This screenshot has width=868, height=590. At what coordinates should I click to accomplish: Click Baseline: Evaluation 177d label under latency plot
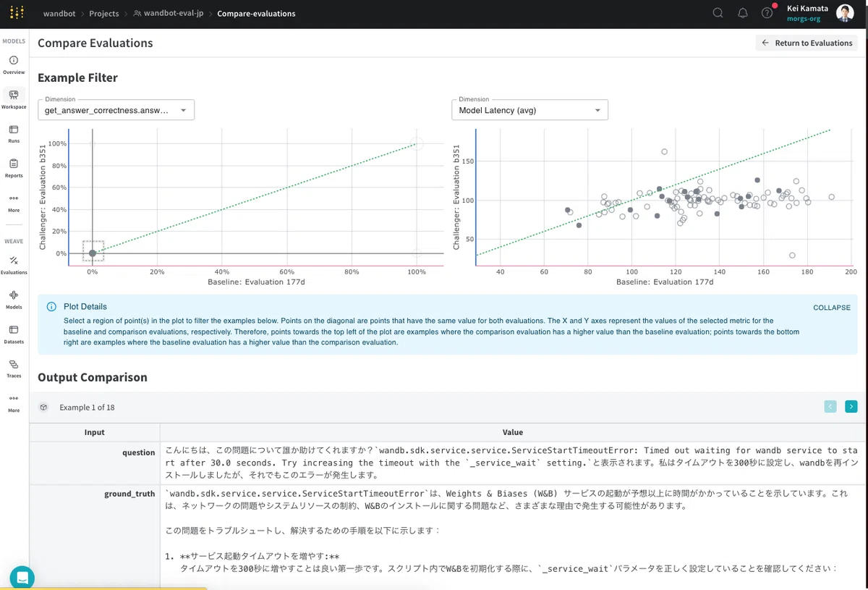point(665,282)
